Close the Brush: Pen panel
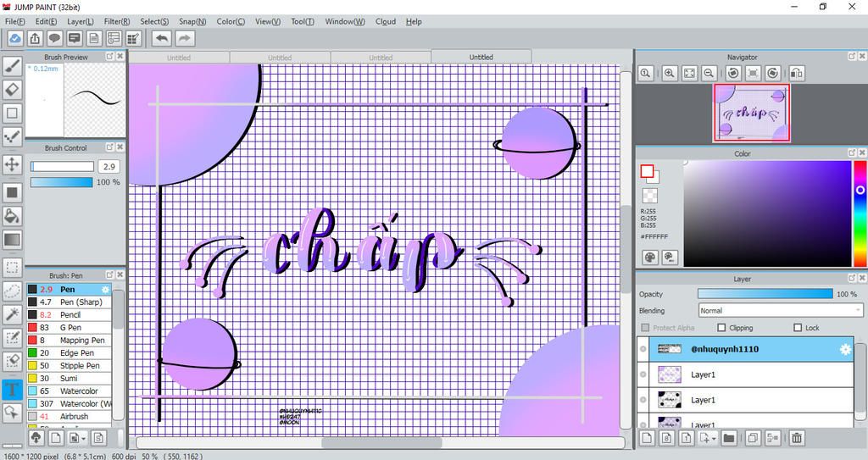 pyautogui.click(x=120, y=274)
